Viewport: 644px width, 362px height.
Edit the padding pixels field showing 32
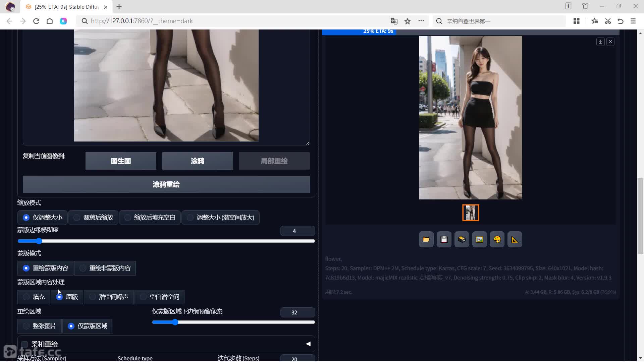297,312
